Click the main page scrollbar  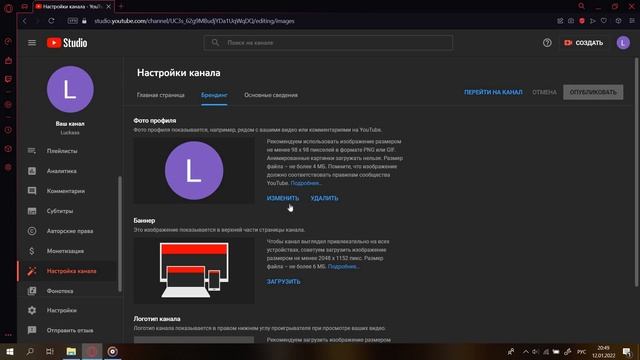tap(636, 172)
